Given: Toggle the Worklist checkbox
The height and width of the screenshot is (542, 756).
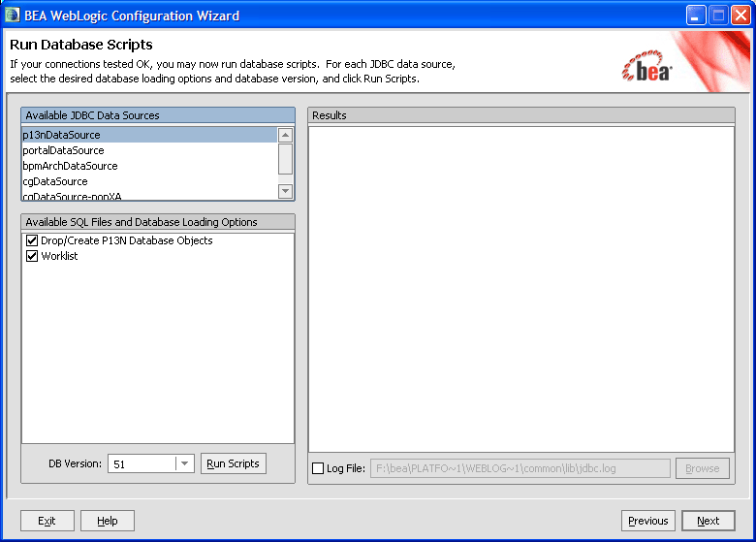Looking at the screenshot, I should coord(32,256).
